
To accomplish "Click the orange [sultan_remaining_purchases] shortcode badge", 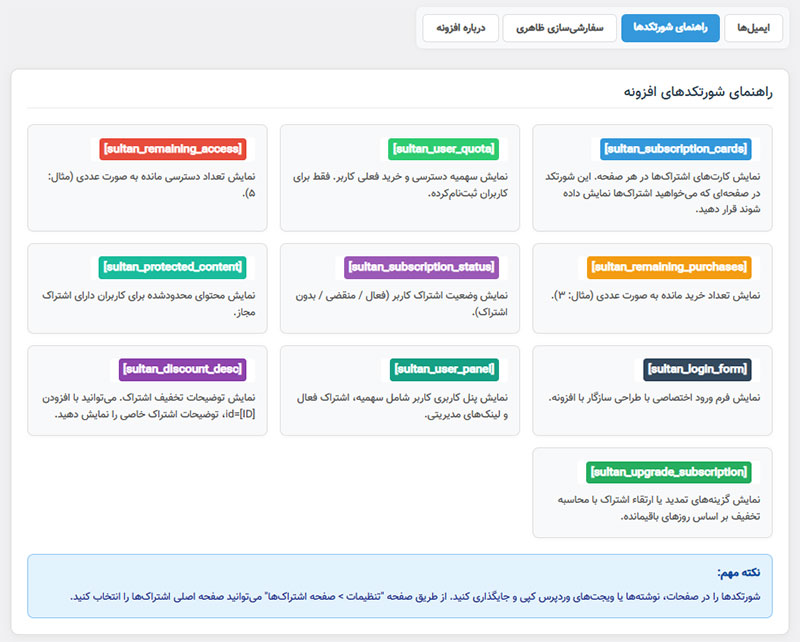I will point(668,268).
